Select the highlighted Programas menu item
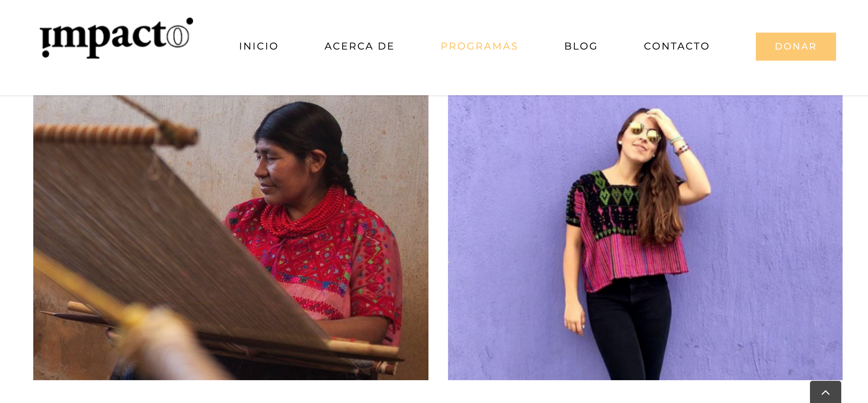The image size is (868, 403). click(479, 46)
